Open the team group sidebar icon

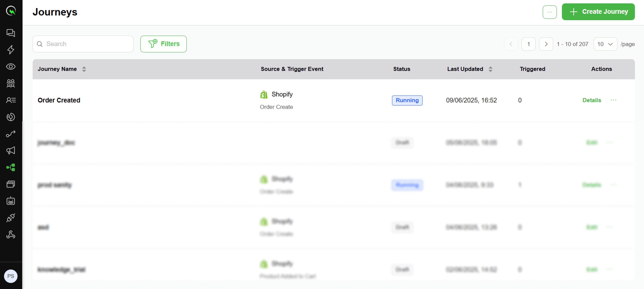[x=11, y=83]
